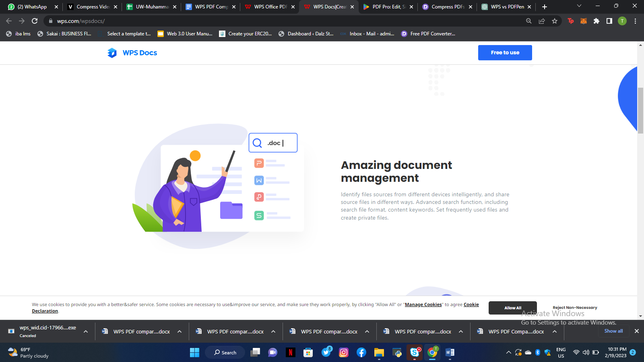
Task: Open the MetaMask fox extension
Action: 584,21
